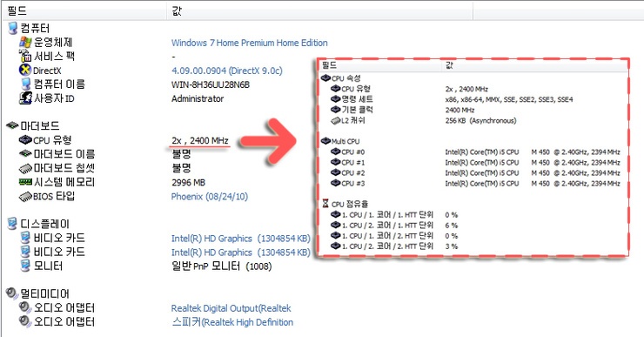Open the 4.09.00.0904 (DirectX 9.0c) link
The height and width of the screenshot is (337, 644).
tap(227, 71)
